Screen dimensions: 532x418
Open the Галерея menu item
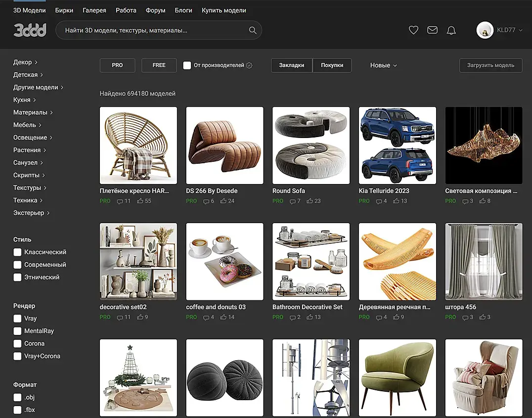[x=94, y=10]
